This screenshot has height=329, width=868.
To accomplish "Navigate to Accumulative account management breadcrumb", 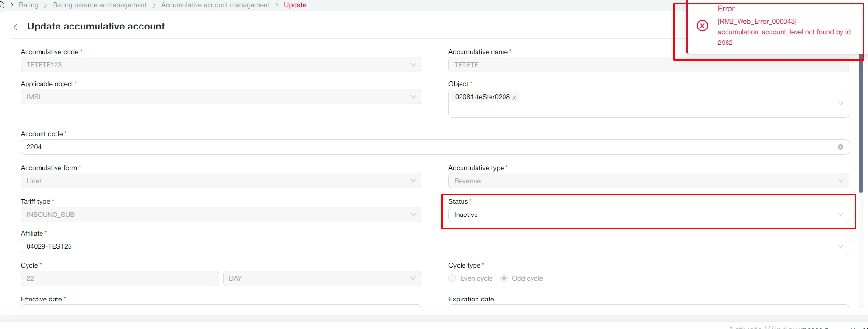I will coord(215,5).
